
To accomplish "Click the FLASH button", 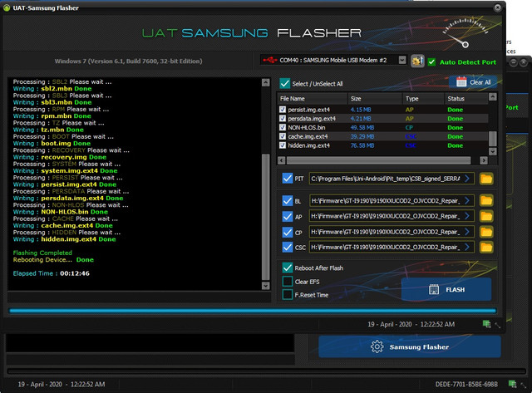I will (x=446, y=289).
